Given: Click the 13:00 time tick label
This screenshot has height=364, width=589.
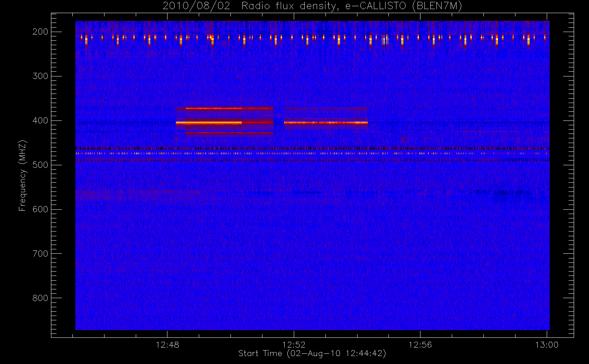Looking at the screenshot, I should [x=547, y=345].
